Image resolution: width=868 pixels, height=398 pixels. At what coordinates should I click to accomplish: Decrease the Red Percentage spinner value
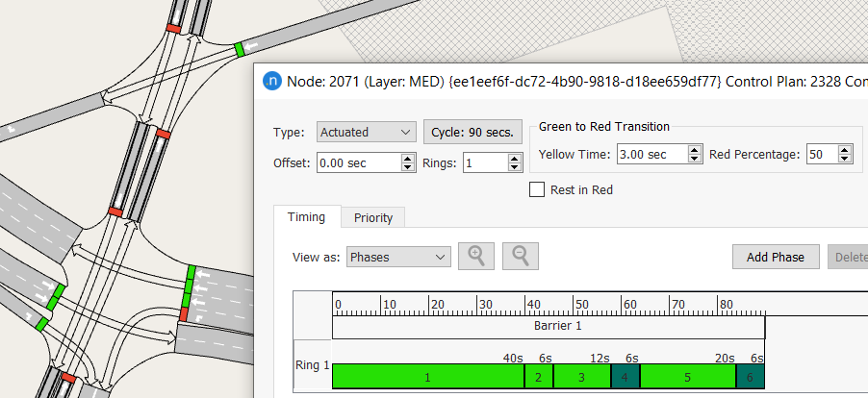(x=845, y=159)
